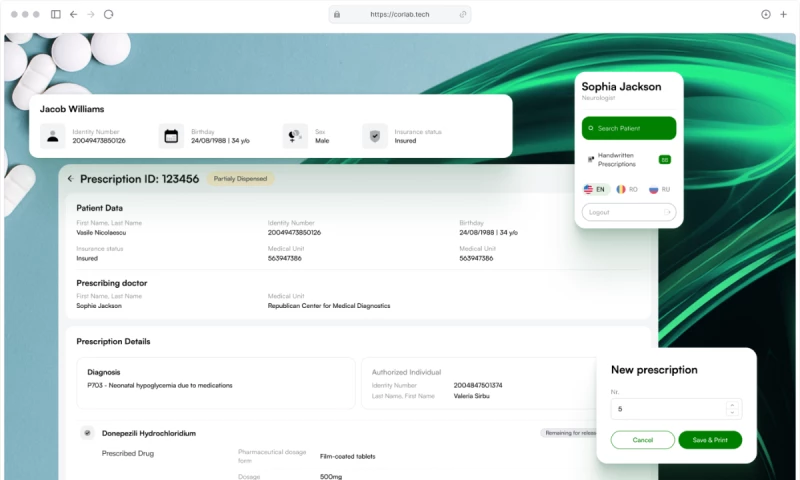Switch language to RU
This screenshot has width=800, height=480.
click(x=659, y=189)
